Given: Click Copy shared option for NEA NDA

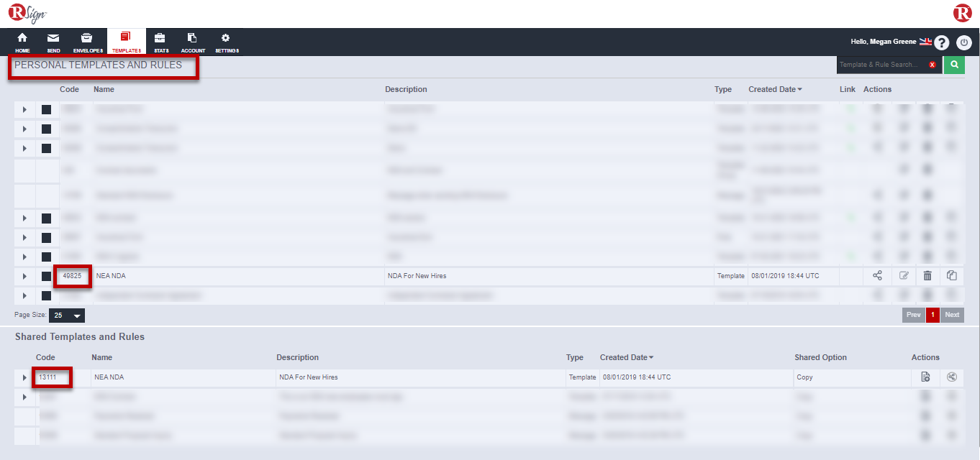Looking at the screenshot, I should (804, 377).
